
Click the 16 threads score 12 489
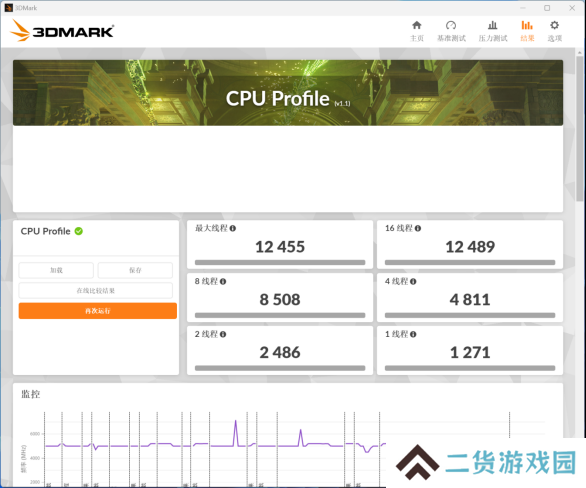470,247
